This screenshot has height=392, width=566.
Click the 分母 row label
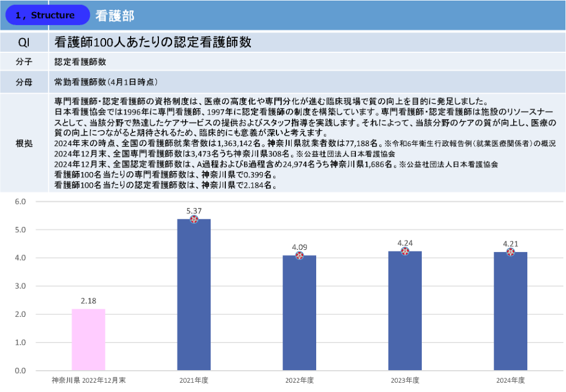pos(24,82)
